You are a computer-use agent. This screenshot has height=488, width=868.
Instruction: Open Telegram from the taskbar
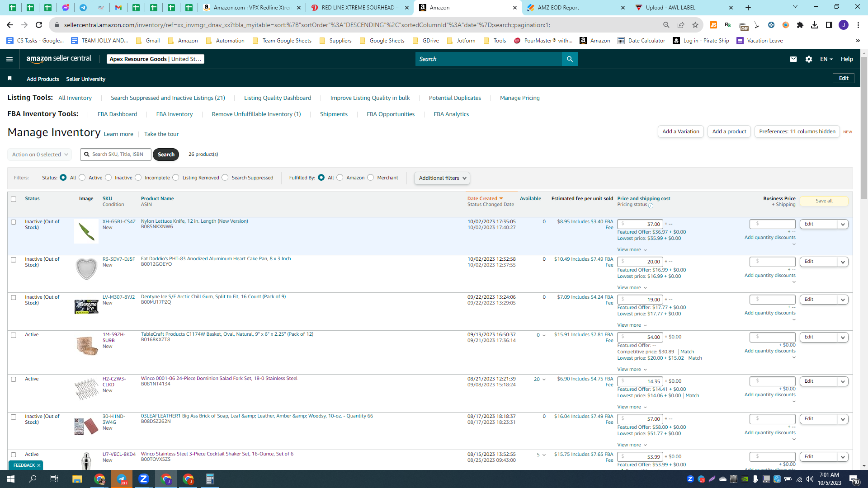tap(122, 479)
